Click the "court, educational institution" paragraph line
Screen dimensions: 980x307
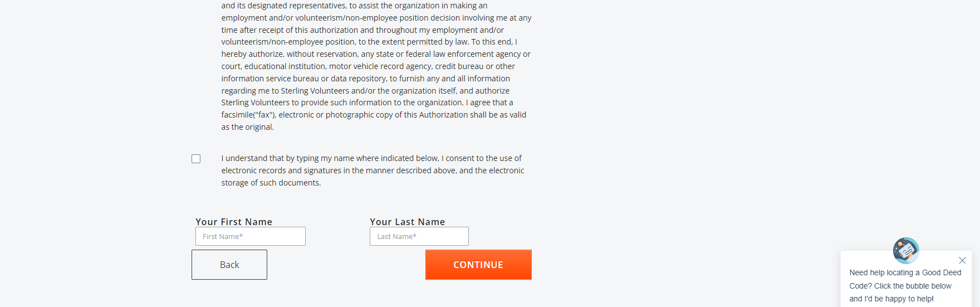(x=368, y=66)
